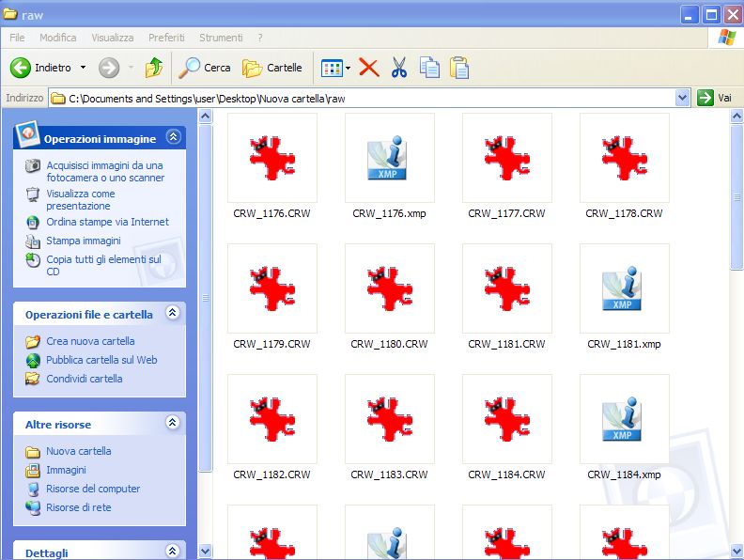744x560 pixels.
Task: Select the CRW_1184.CRW thumbnail
Action: [506, 418]
